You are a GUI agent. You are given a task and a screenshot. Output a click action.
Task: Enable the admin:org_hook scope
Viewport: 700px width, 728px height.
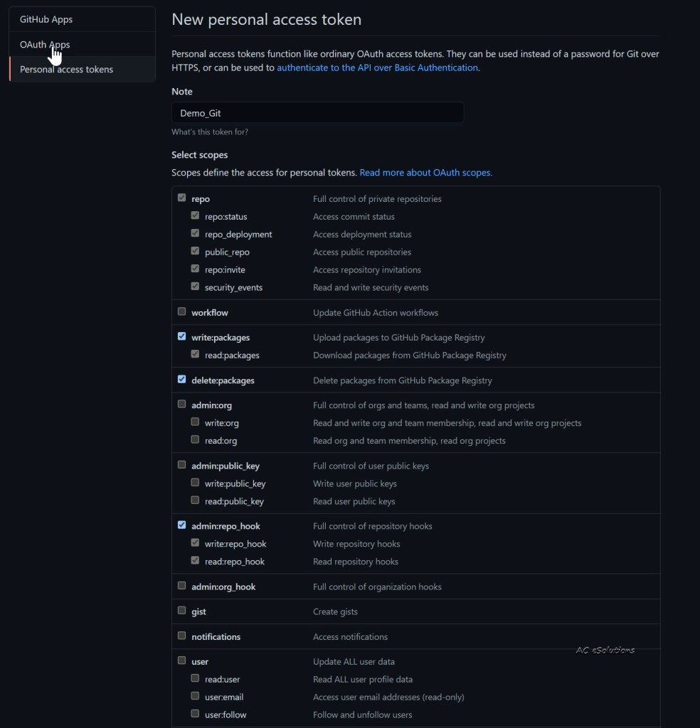[x=182, y=586]
